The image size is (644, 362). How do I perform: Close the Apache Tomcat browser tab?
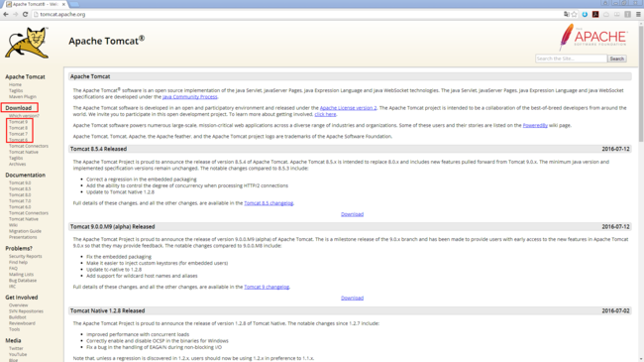coord(63,4)
